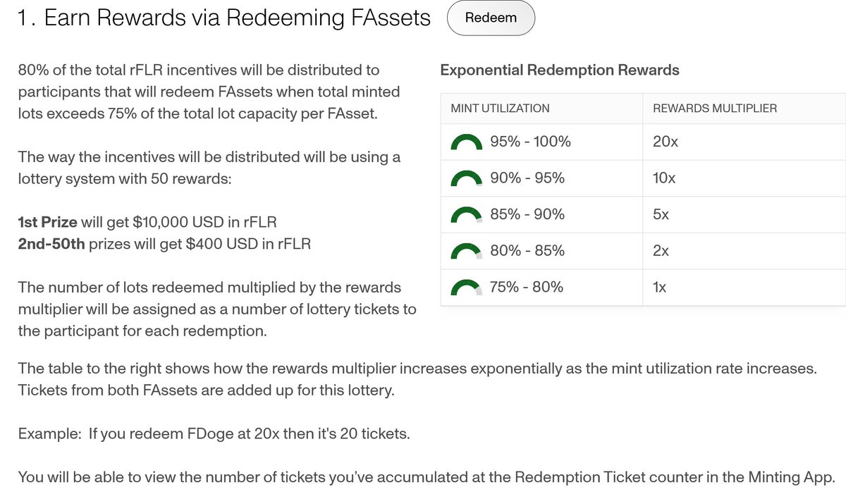
Task: Select the 90% - 95% utilization gauge icon
Action: coord(467,179)
